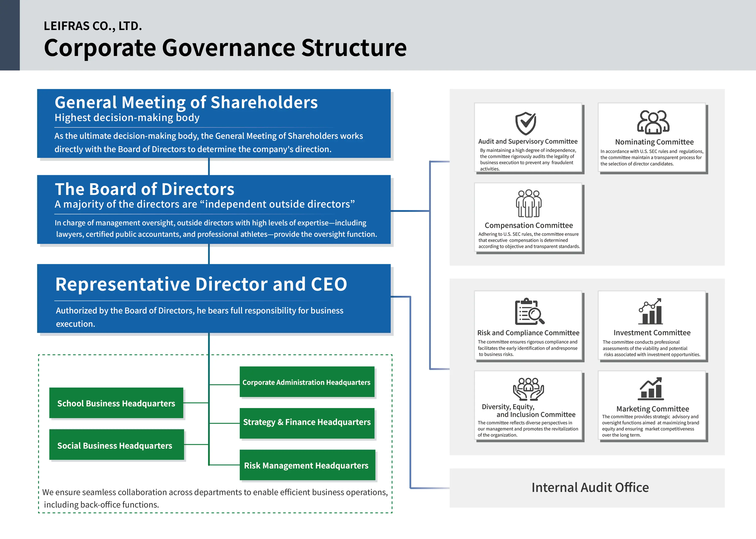756x539 pixels.
Task: Click the bar chart icon above Investment Committee
Action: 650,311
